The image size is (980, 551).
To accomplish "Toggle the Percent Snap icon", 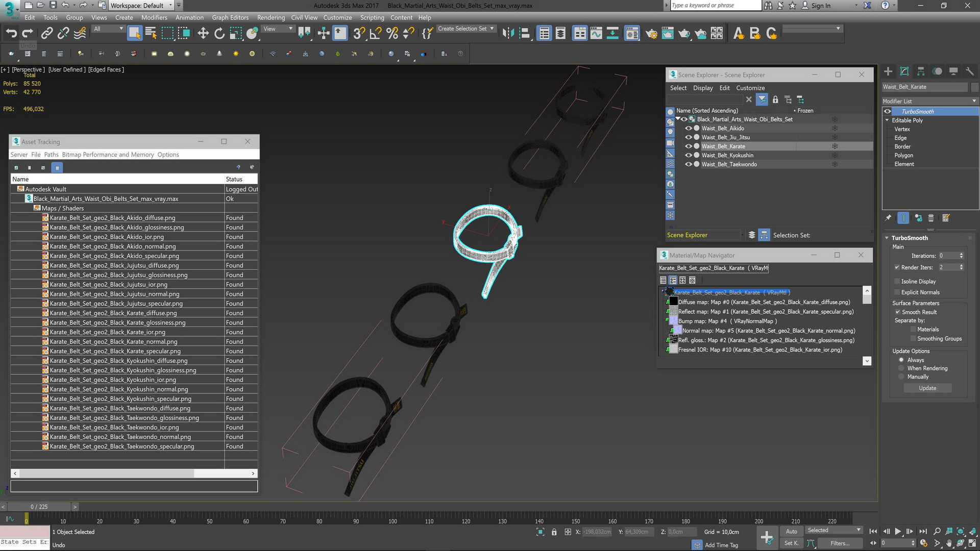I will pyautogui.click(x=392, y=34).
